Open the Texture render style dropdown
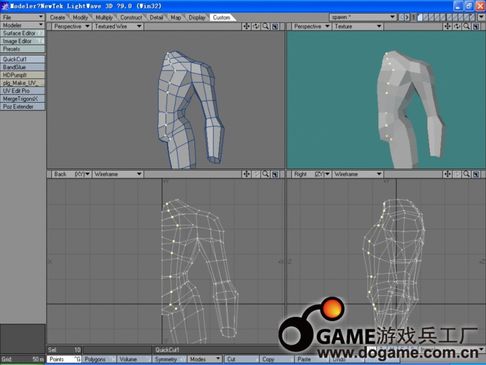The image size is (486, 365). click(x=358, y=26)
